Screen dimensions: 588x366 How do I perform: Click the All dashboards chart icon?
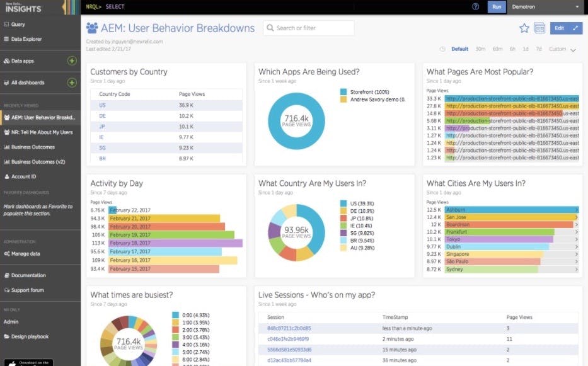click(x=6, y=83)
